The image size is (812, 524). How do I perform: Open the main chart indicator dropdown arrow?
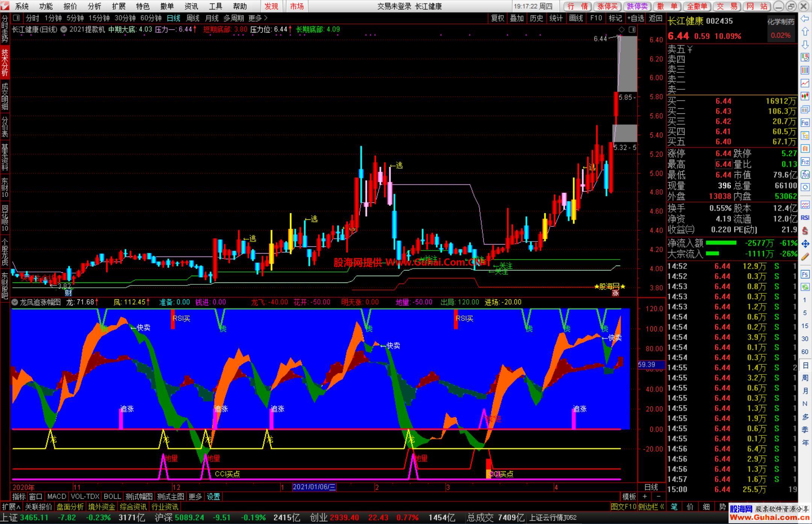[64, 29]
